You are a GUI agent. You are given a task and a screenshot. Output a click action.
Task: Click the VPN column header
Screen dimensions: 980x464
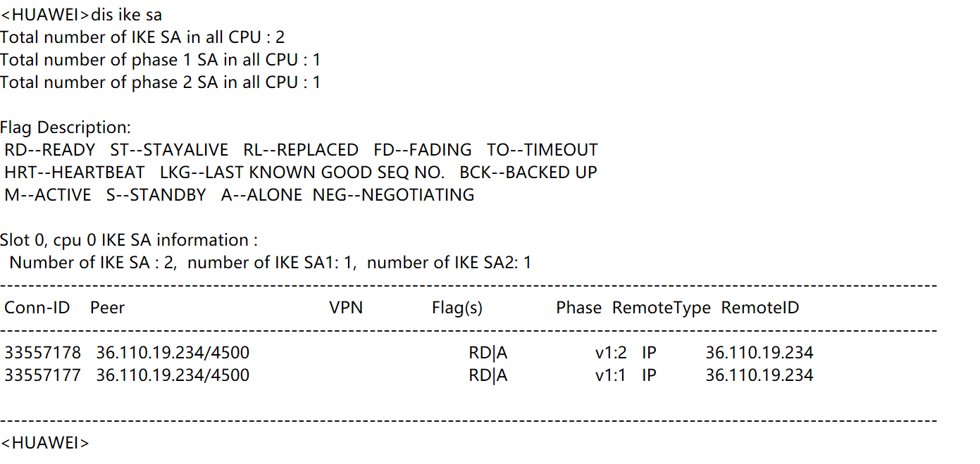tap(346, 308)
